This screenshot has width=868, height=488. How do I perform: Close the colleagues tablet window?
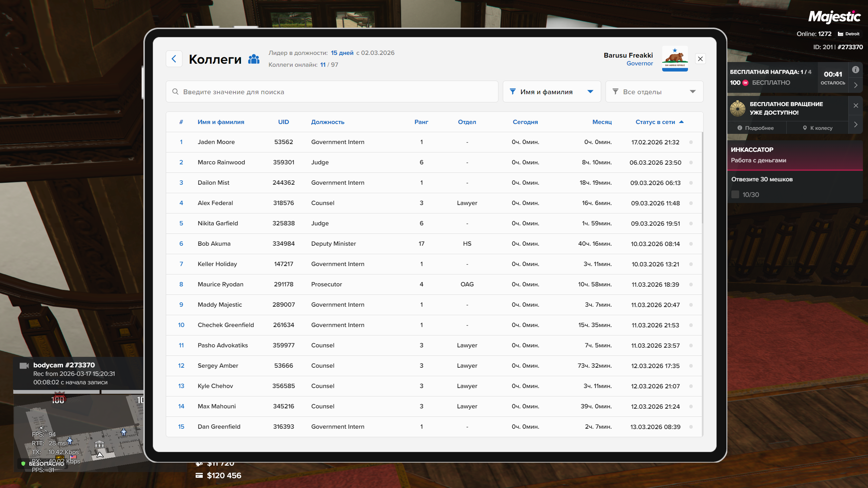[x=700, y=59]
